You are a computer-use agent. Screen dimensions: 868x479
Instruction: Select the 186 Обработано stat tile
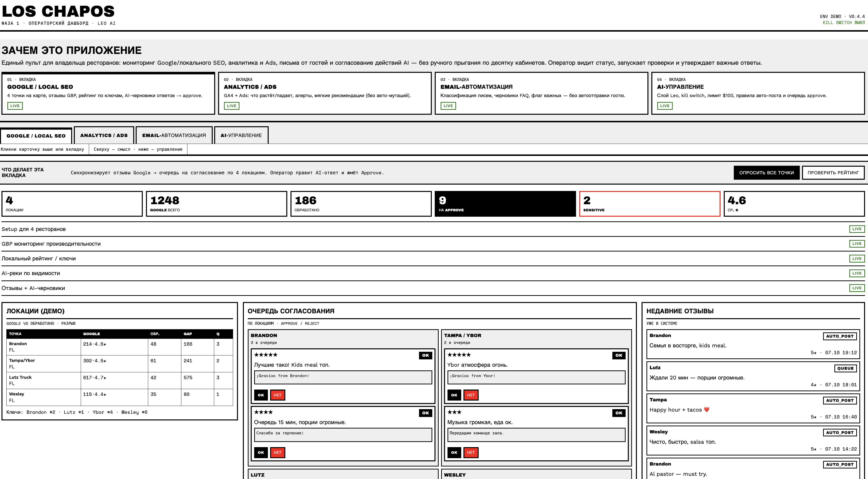(x=361, y=204)
